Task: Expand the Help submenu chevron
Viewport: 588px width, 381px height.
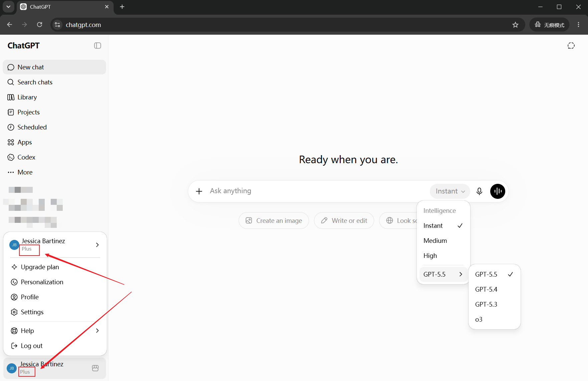Action: 97,331
